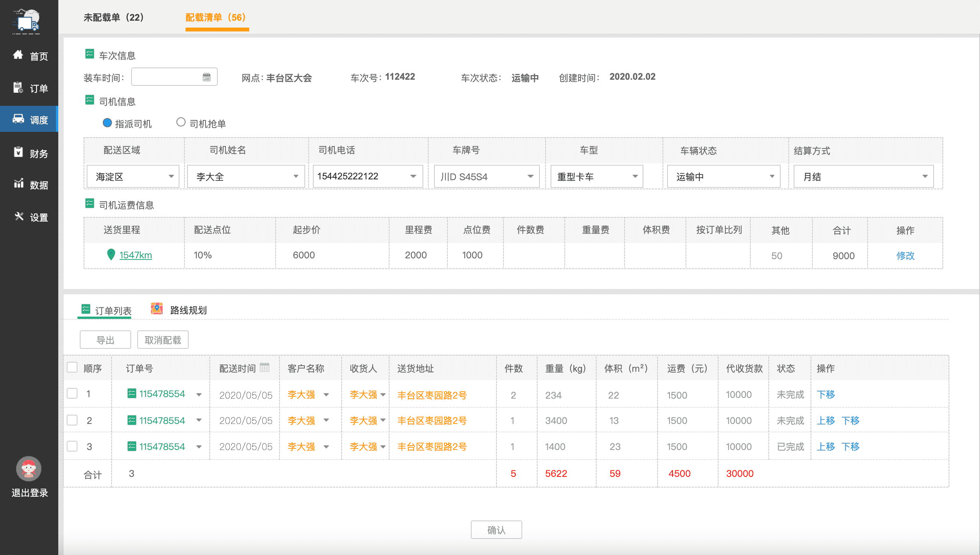Click the home icon in the sidebar

[x=18, y=55]
